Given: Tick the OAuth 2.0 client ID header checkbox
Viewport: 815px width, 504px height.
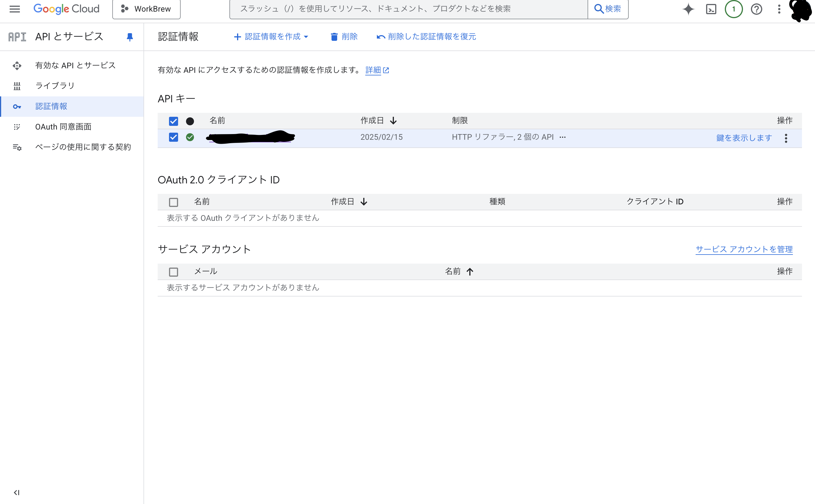Looking at the screenshot, I should click(173, 202).
